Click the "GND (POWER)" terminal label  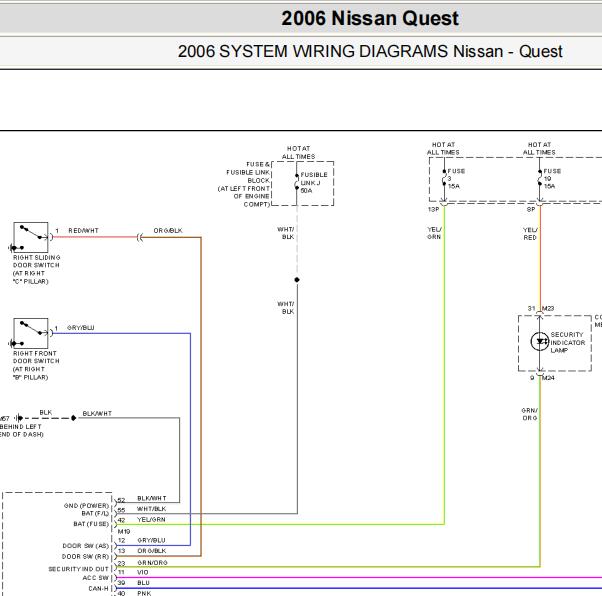click(x=86, y=506)
